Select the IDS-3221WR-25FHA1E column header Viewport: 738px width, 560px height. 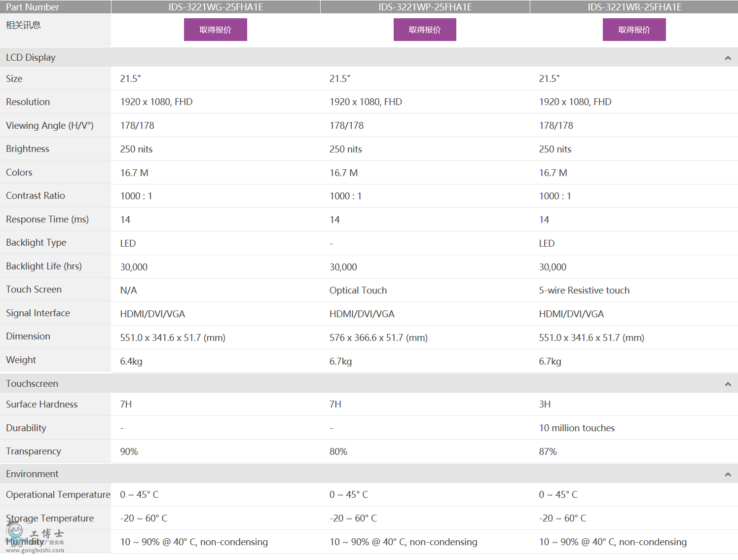[634, 7]
